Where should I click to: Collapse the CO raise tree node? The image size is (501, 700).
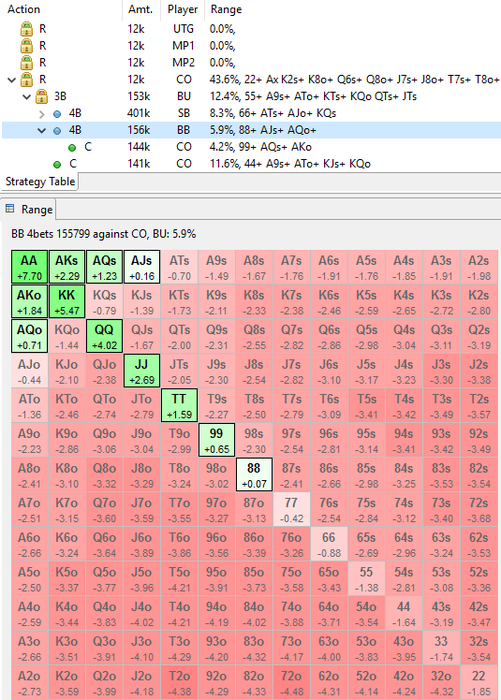[x=12, y=80]
